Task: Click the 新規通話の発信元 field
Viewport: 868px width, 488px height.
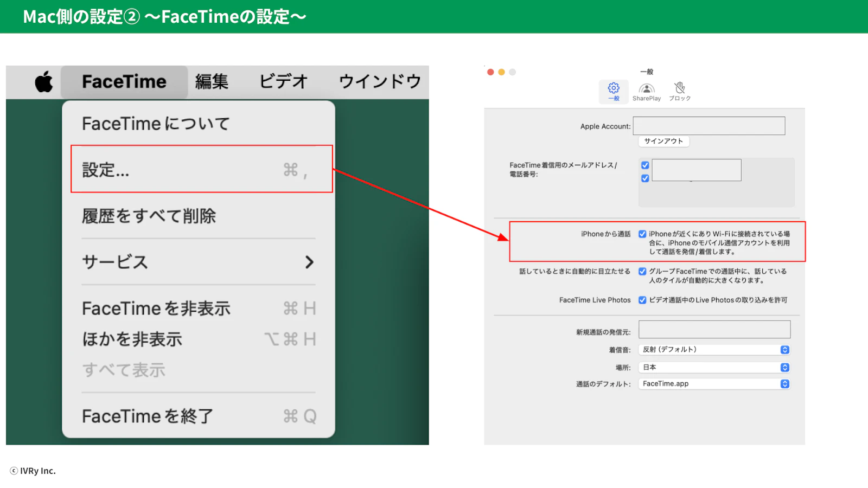Action: click(714, 330)
